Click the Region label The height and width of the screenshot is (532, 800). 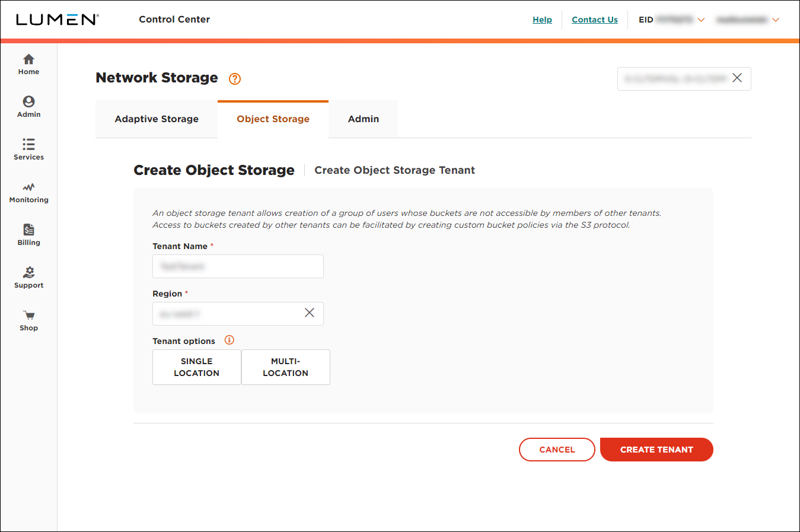click(x=167, y=294)
